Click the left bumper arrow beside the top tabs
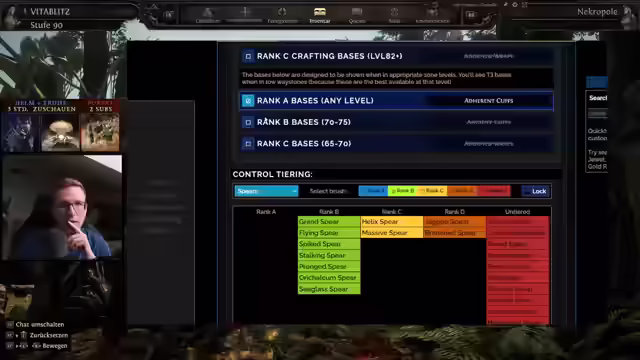The height and width of the screenshot is (360, 640). coord(169,15)
